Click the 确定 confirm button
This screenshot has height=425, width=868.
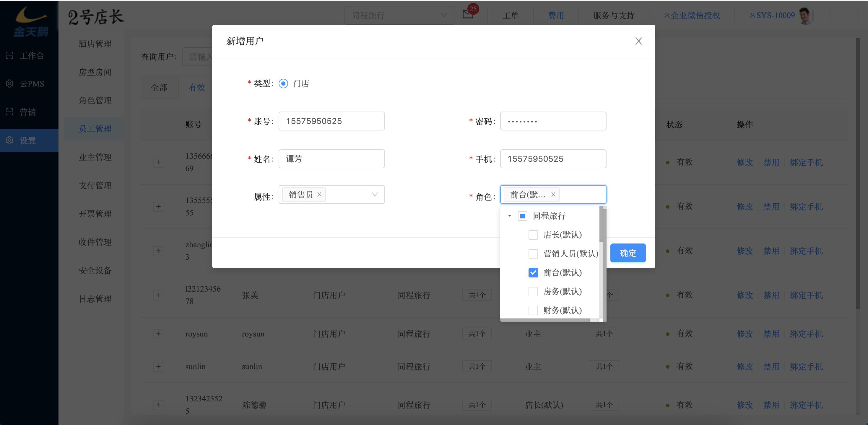[x=628, y=253]
